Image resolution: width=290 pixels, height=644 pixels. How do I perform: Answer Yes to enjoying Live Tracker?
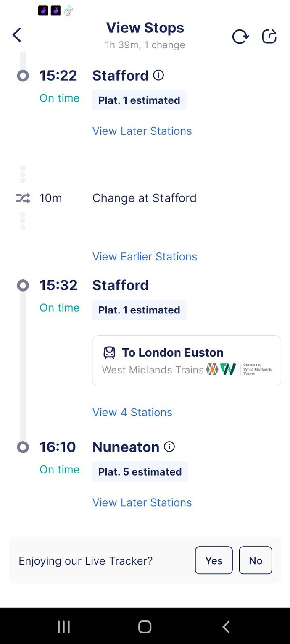click(214, 560)
